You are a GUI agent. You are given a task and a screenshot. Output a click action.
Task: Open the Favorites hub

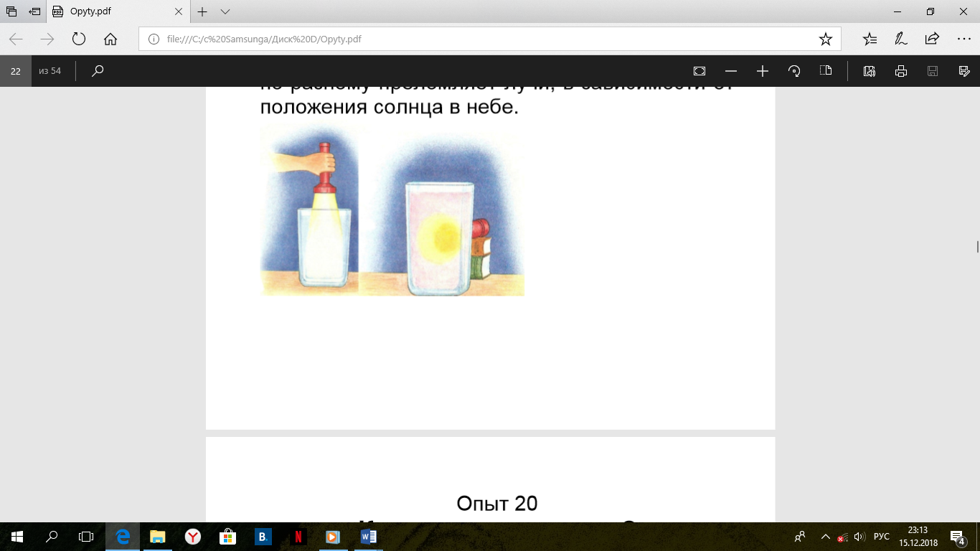(870, 39)
